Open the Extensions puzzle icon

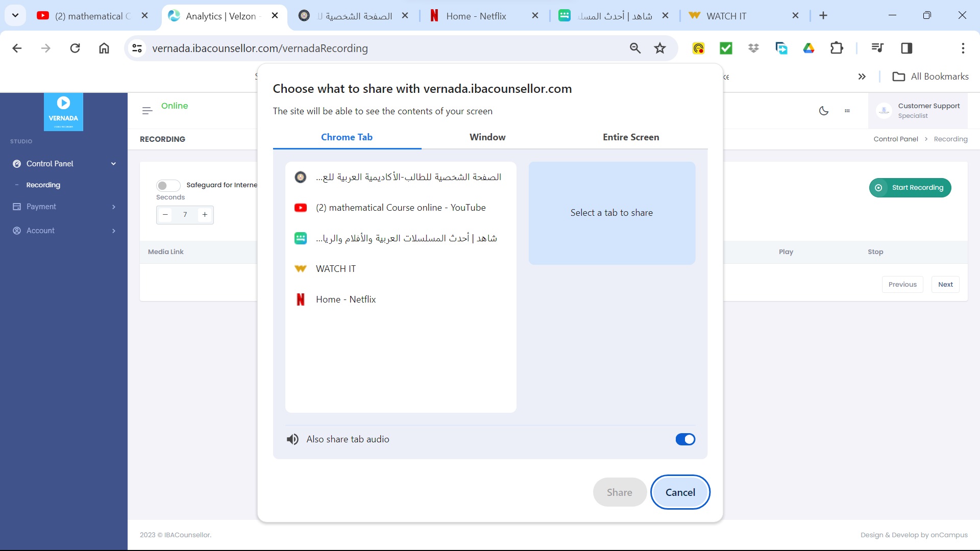tap(837, 48)
